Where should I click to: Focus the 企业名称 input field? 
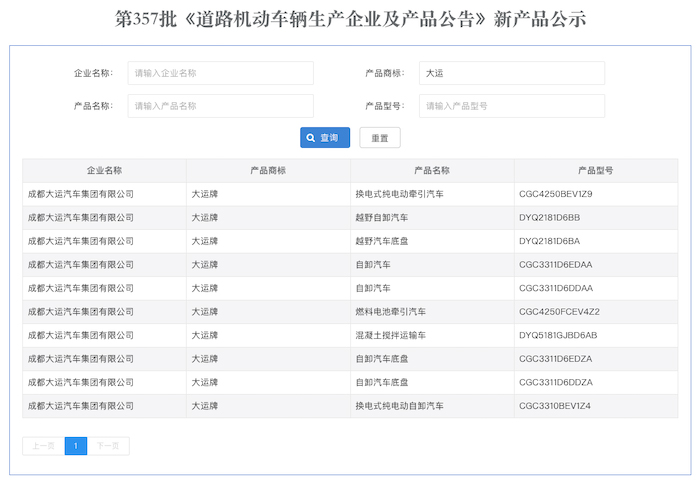coord(220,73)
